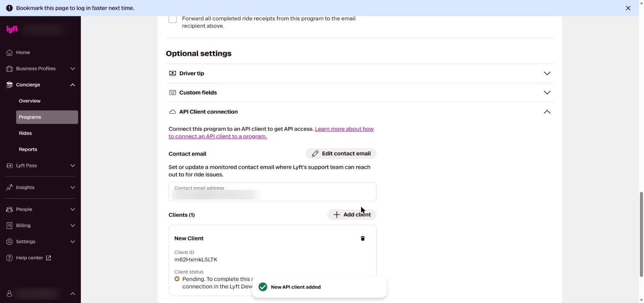
Task: Click the user account avatar icon
Action: [9, 294]
